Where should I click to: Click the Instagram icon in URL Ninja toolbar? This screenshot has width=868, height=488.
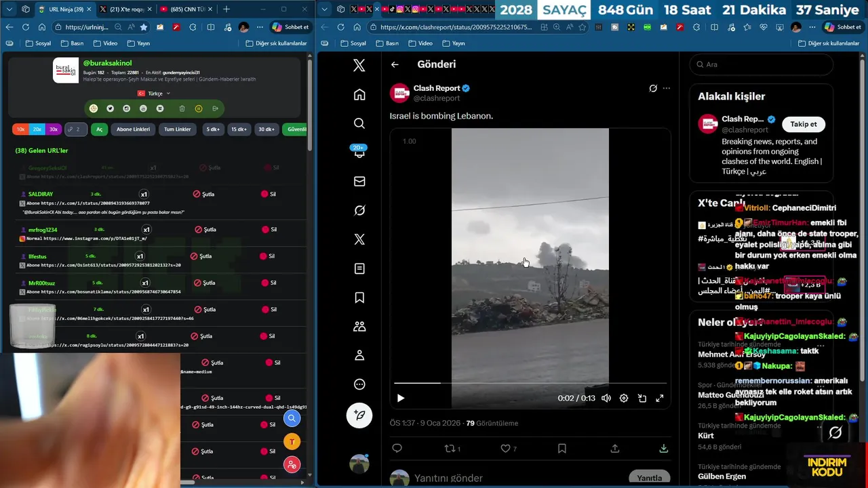127,108
